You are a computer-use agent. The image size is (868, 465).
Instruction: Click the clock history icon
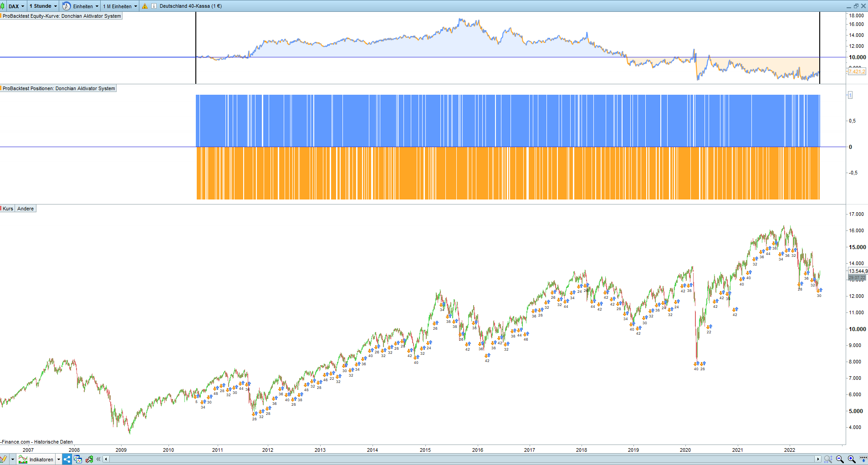(66, 6)
